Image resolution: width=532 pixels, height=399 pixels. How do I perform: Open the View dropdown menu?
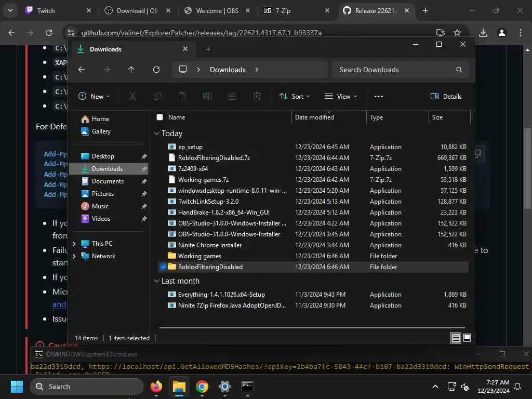pyautogui.click(x=341, y=96)
